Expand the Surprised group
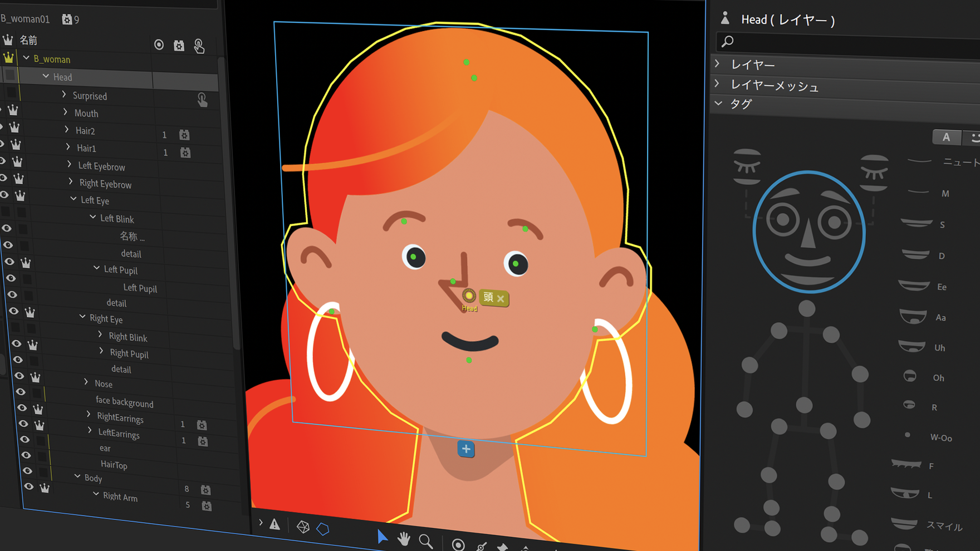Image resolution: width=980 pixels, height=551 pixels. [x=64, y=95]
